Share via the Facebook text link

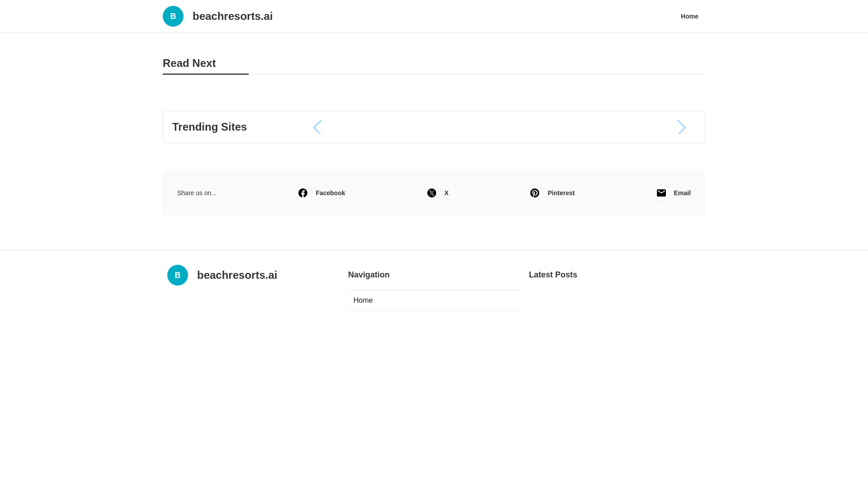pyautogui.click(x=330, y=193)
